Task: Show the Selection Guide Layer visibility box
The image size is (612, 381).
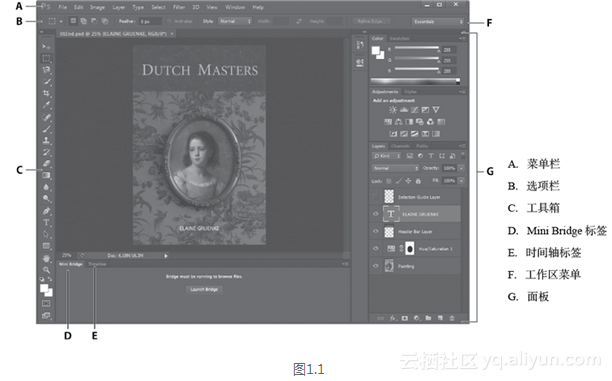Action: click(x=376, y=197)
